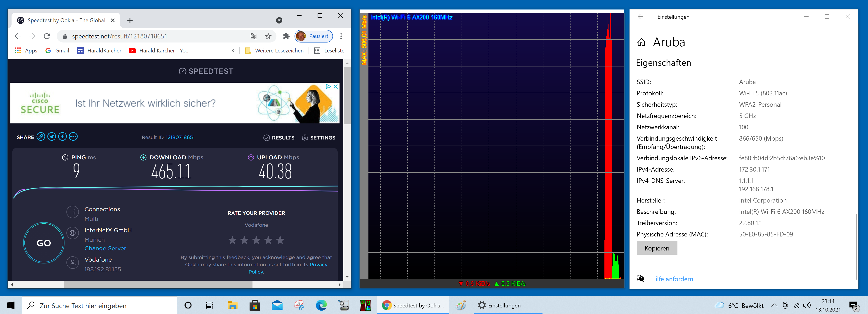Click the speedtest.net address bar
Image resolution: width=868 pixels, height=314 pixels.
coord(152,36)
